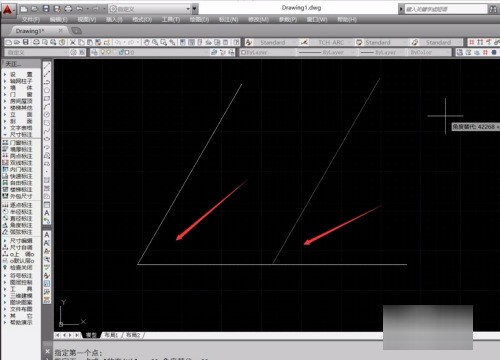This screenshot has width=500, height=360.
Task: Open the TCH_ARC dimension style dropdown
Action: (330, 42)
